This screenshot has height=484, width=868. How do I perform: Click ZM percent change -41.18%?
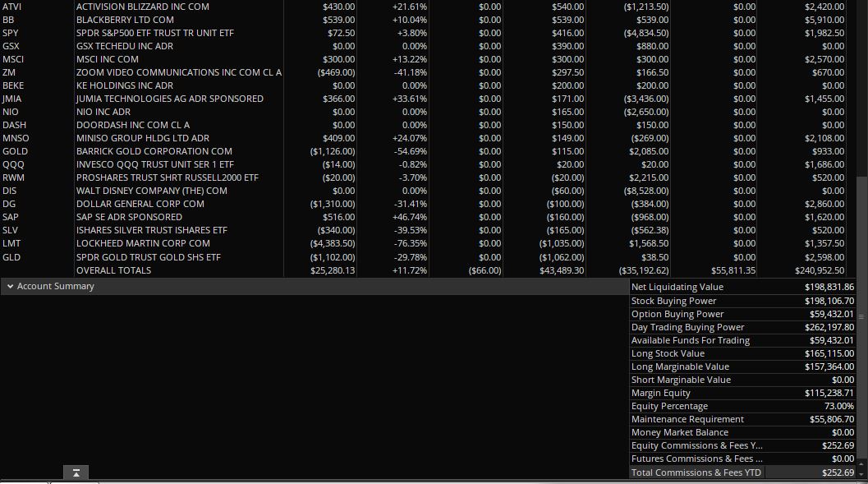click(411, 72)
